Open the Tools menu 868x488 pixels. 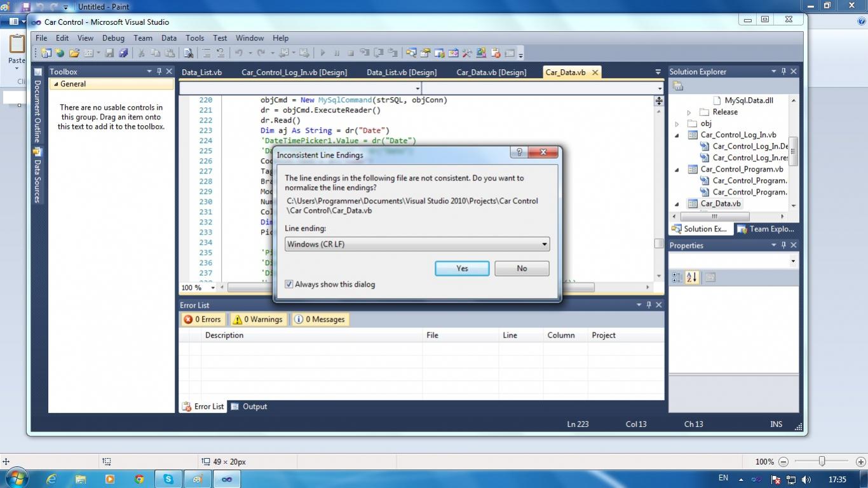[x=194, y=38]
